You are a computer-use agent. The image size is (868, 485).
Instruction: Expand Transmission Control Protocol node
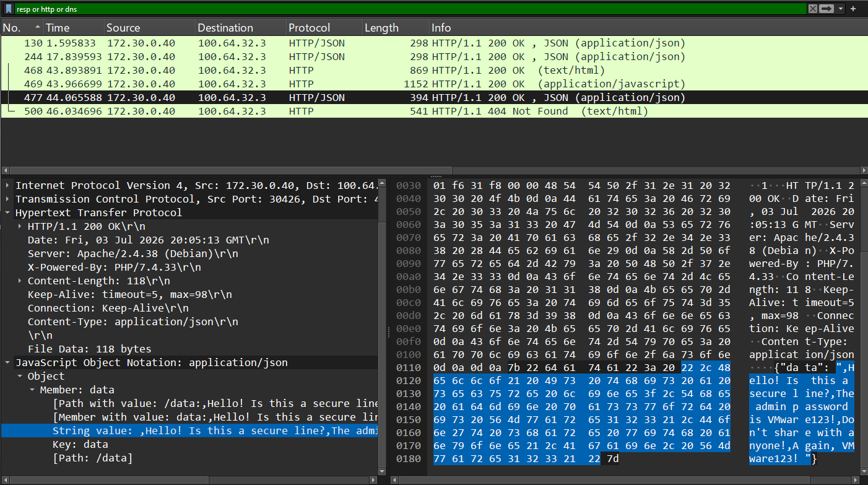tap(7, 199)
